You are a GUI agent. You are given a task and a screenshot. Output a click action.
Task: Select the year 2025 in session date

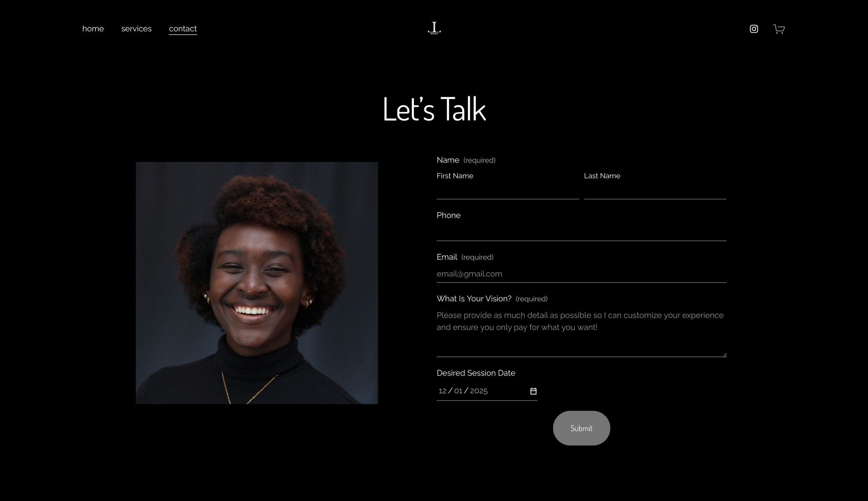pyautogui.click(x=478, y=391)
